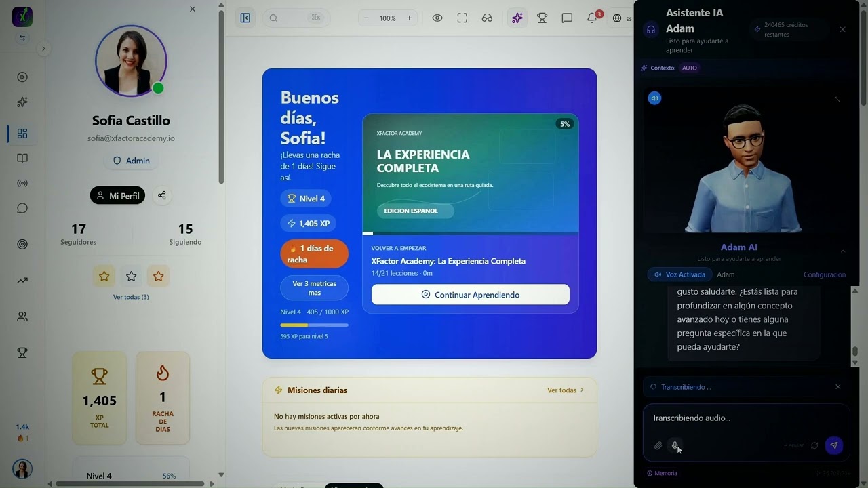Close the Sofia Castillo profile panel

pyautogui.click(x=193, y=9)
